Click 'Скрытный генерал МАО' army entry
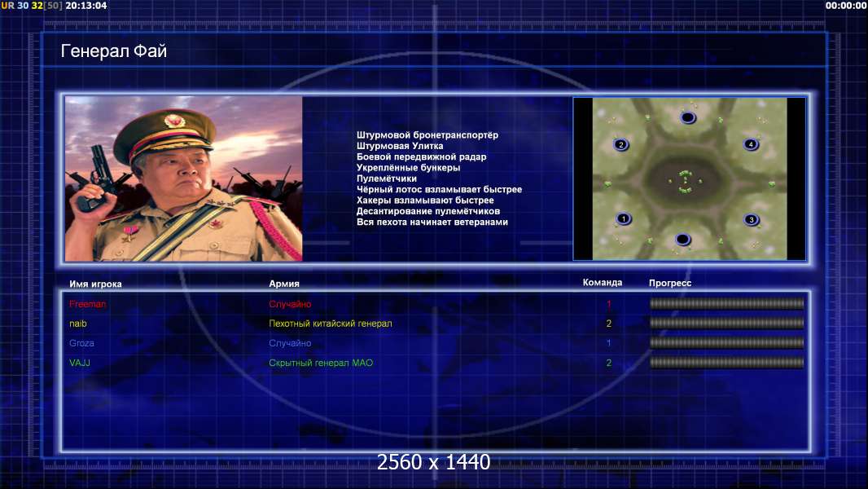Viewport: 868px width, 489px height. tap(321, 363)
